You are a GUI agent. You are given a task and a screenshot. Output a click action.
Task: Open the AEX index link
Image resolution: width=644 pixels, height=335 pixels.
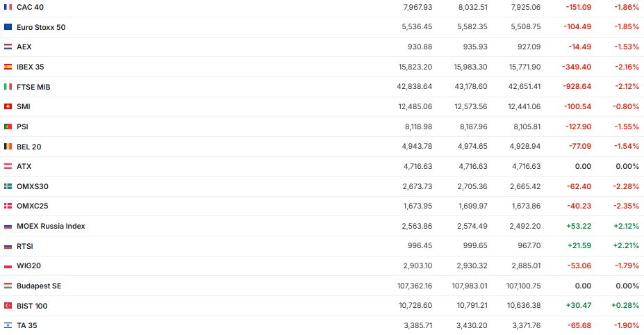(x=24, y=47)
